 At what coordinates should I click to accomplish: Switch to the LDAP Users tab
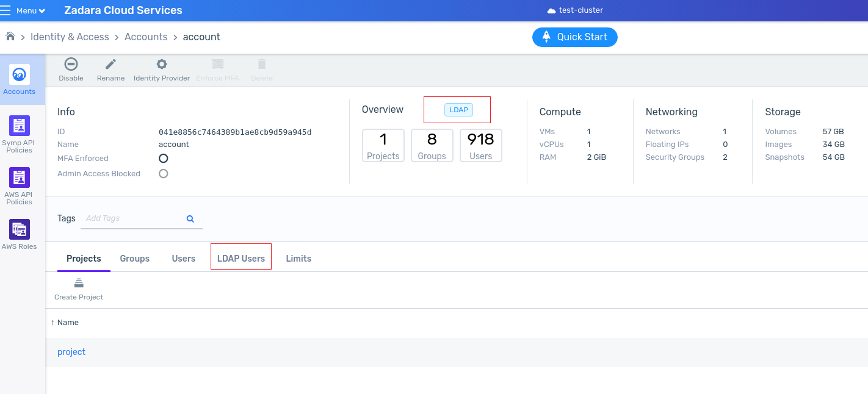click(x=241, y=259)
